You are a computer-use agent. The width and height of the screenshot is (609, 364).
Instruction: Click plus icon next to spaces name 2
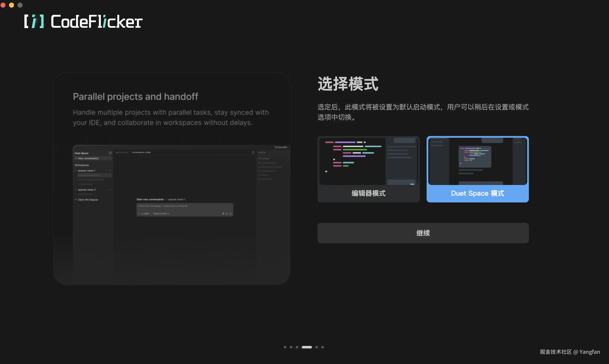110,189
